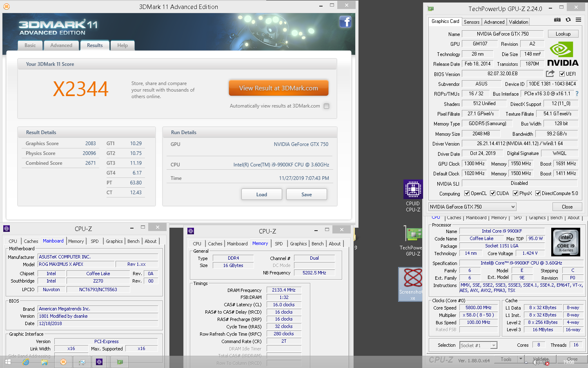Click the Lookup button in GPU-Z
This screenshot has height=368, width=588.
[563, 34]
